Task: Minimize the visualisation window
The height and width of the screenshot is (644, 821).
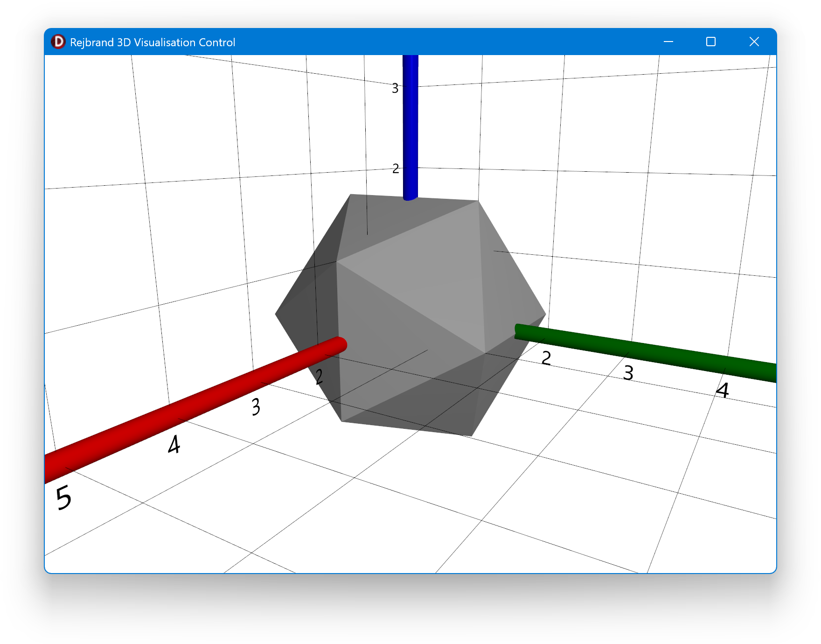Action: [668, 42]
